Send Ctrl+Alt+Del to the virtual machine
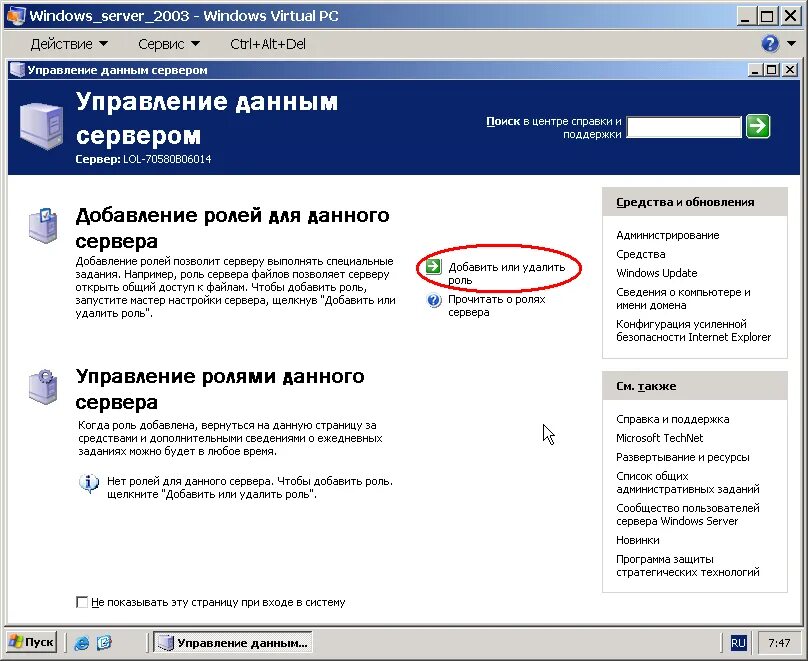808x661 pixels. 268,44
